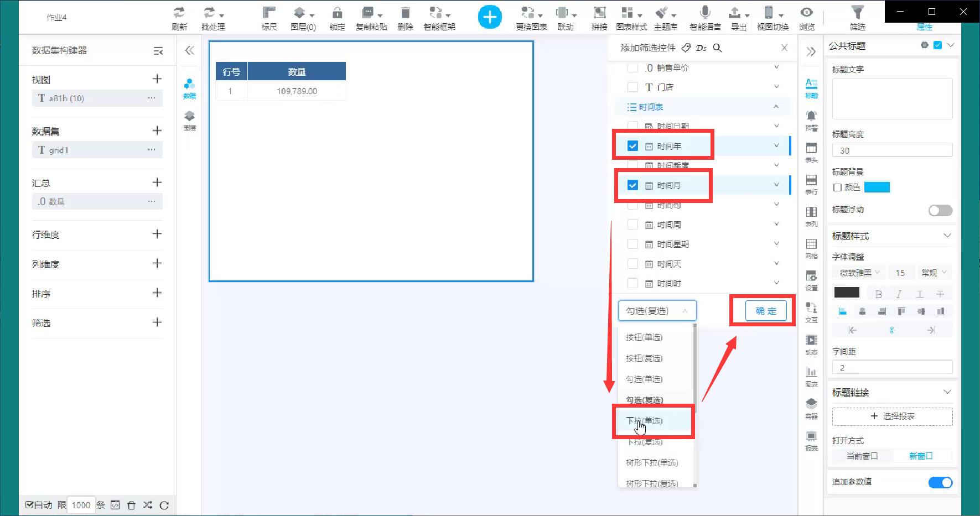980x516 pixels.
Task: Check the 门店 checkbox
Action: coord(632,87)
